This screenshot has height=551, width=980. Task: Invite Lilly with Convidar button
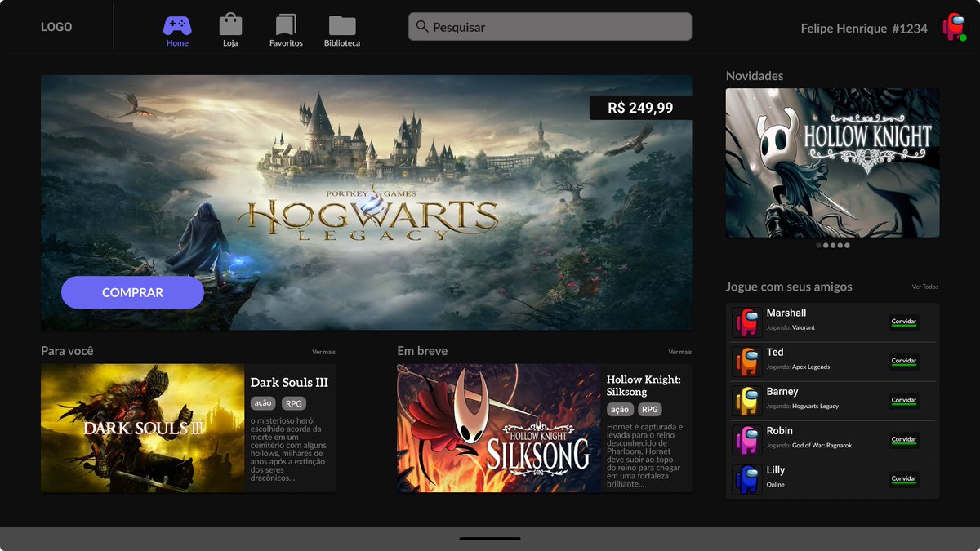coord(904,478)
